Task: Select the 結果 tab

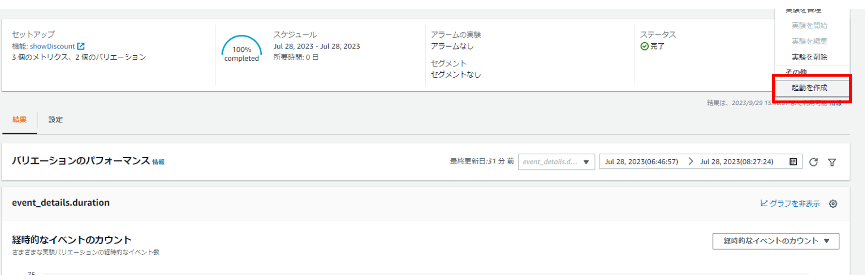Action: point(19,120)
